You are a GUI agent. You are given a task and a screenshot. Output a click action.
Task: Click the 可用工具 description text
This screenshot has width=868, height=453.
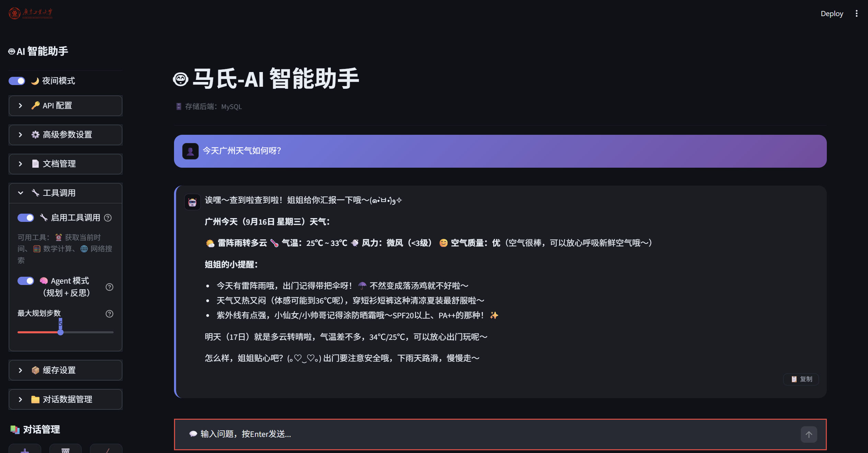coord(65,249)
